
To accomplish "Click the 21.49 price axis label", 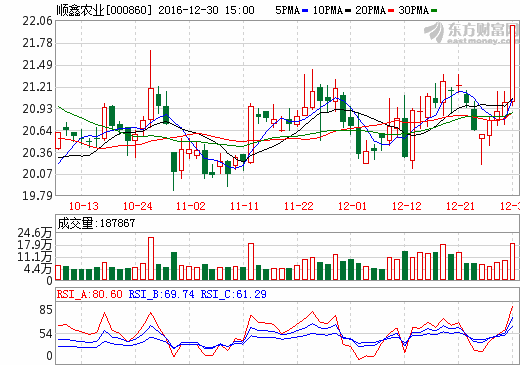I will pos(38,65).
